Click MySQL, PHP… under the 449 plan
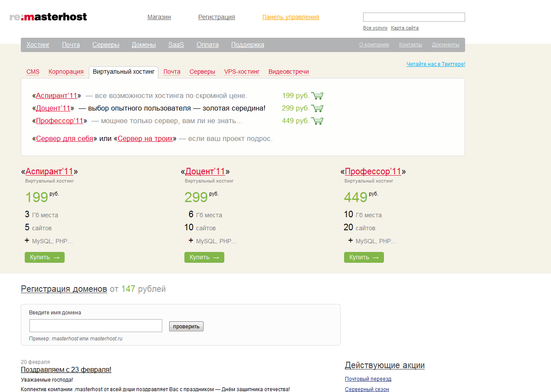 click(376, 241)
